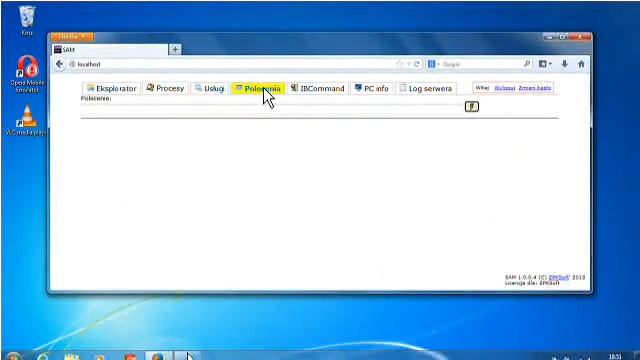Open the ZPKSoft link in the footer

pyautogui.click(x=559, y=278)
